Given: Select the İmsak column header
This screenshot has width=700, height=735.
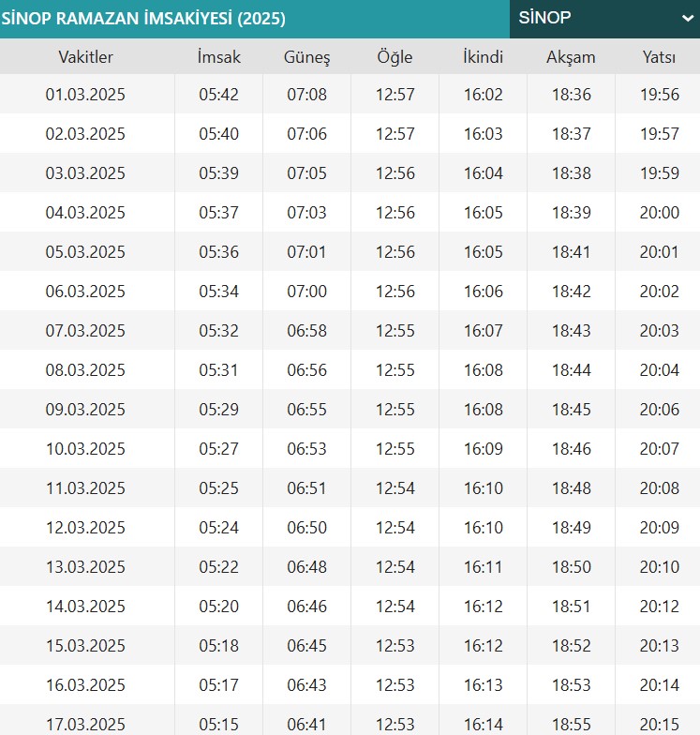Looking at the screenshot, I should click(219, 57).
